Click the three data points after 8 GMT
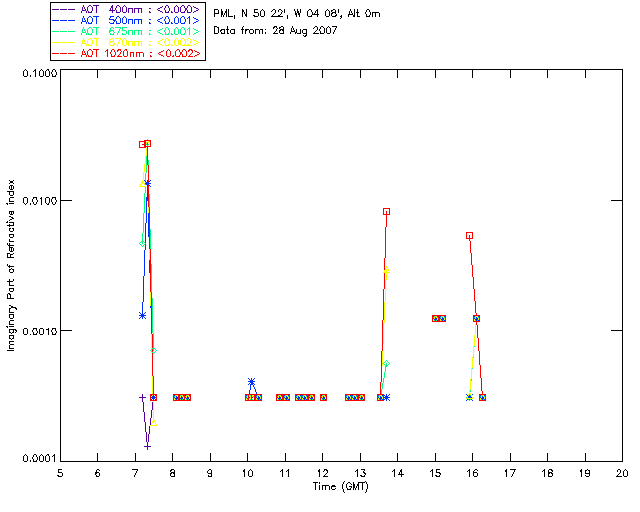Viewport: 640px width, 512px height. pyautogui.click(x=182, y=397)
